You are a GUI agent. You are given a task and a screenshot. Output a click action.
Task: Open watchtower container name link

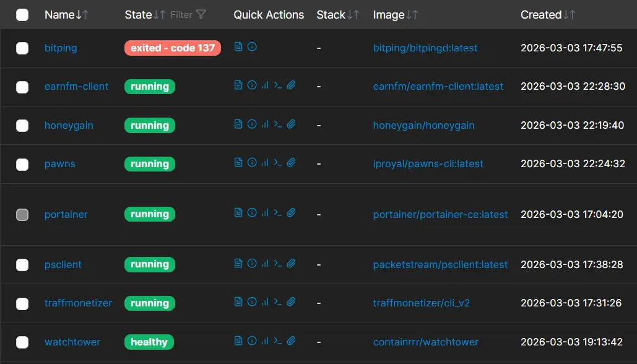click(72, 342)
